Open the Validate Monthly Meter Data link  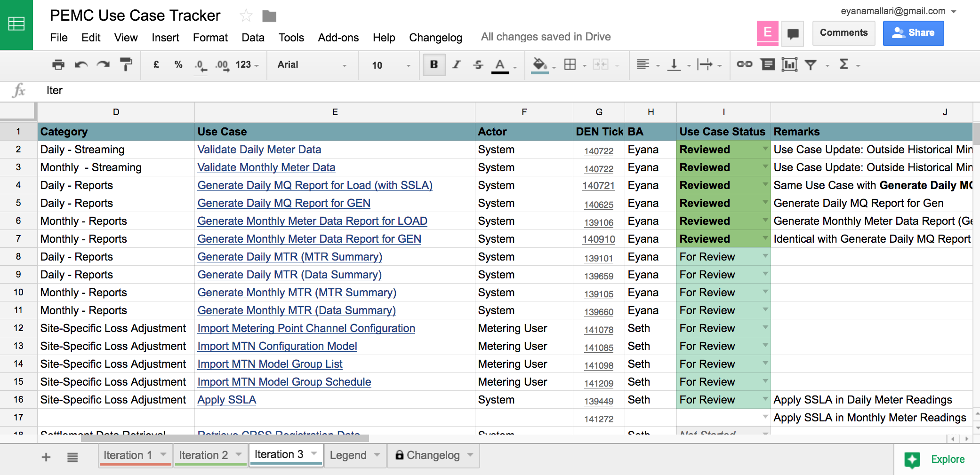point(266,167)
